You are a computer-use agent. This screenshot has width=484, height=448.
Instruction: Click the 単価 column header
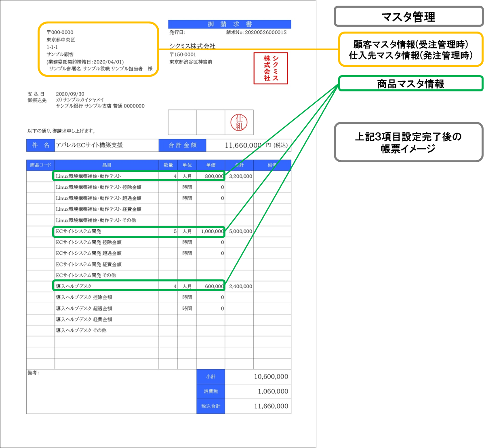(x=211, y=165)
